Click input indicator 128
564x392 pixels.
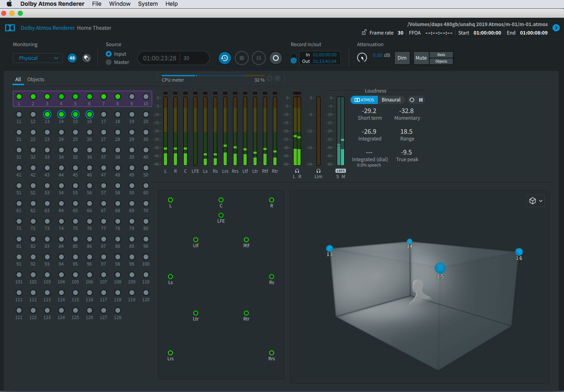pyautogui.click(x=118, y=310)
